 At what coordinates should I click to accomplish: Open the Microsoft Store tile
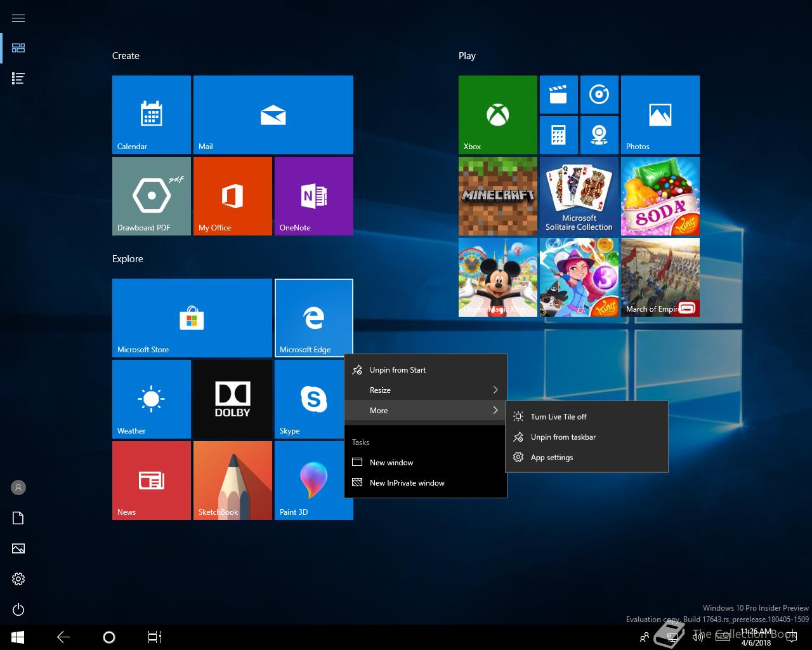coord(192,318)
